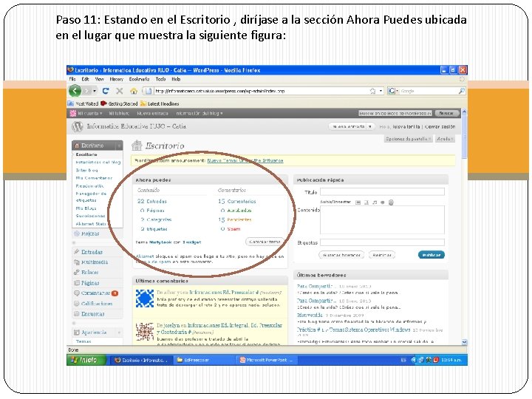This screenshot has width=532, height=399.
Task: Click the page vertical scrollbar down arrow
Action: coord(464,342)
